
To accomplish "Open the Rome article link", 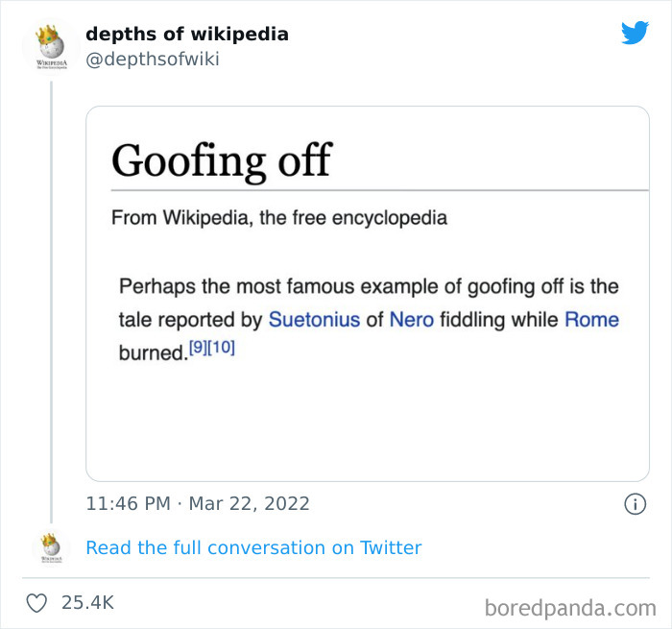I will click(x=591, y=320).
